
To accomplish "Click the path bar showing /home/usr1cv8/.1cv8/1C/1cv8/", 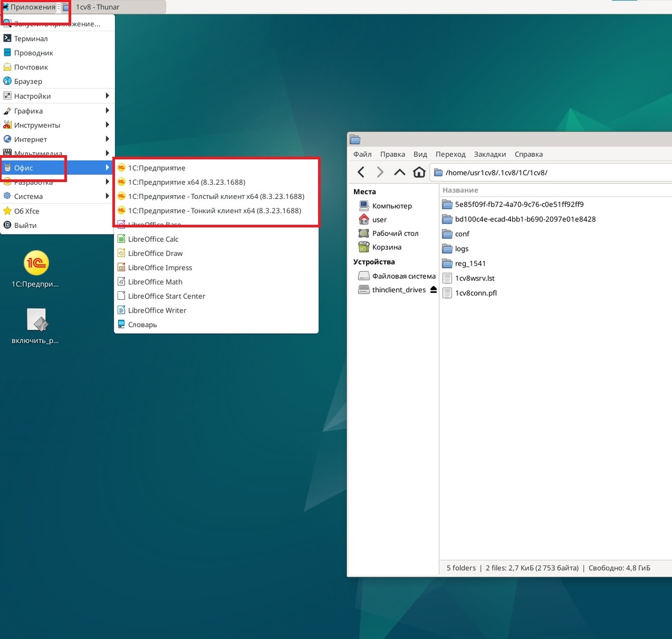I will point(551,172).
